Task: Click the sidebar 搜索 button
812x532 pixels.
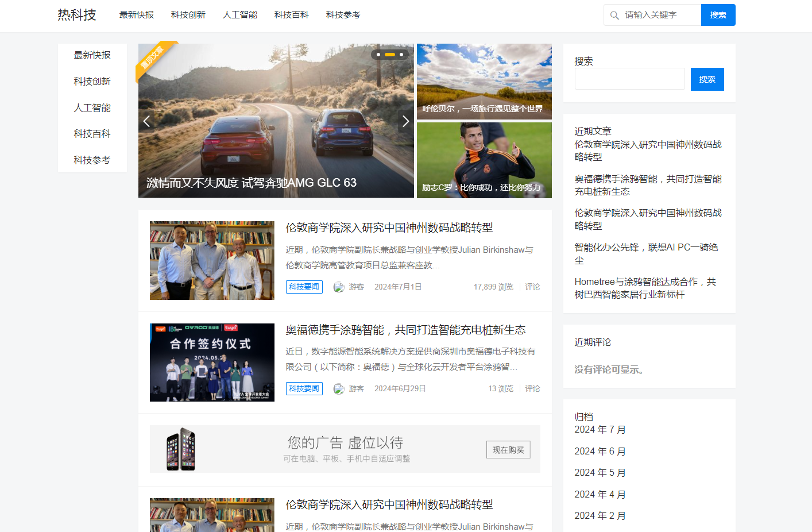Action: pyautogui.click(x=707, y=79)
